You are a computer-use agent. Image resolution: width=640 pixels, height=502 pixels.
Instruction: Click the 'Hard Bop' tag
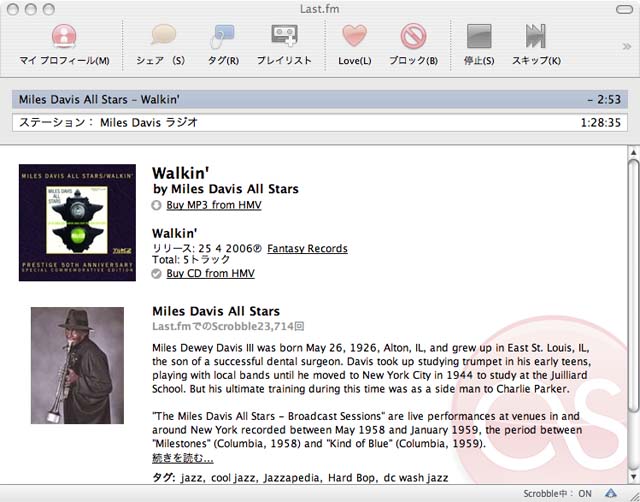pyautogui.click(x=351, y=478)
